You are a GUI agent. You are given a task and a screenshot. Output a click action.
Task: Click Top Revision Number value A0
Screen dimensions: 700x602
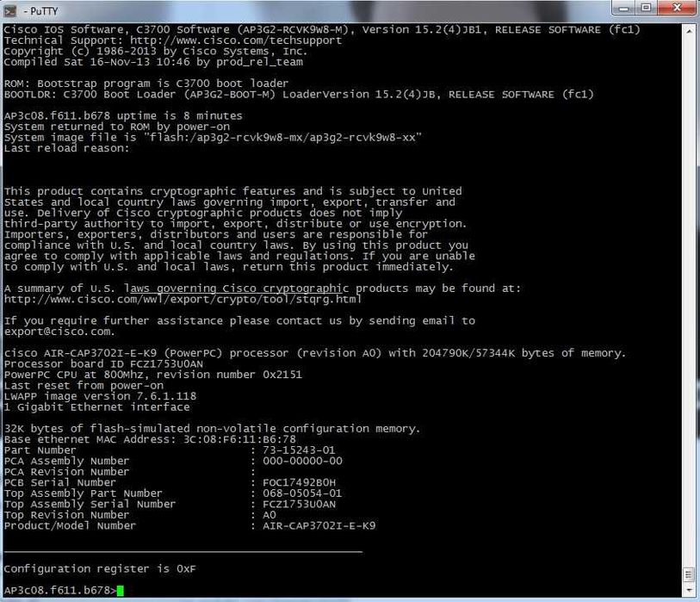269,515
